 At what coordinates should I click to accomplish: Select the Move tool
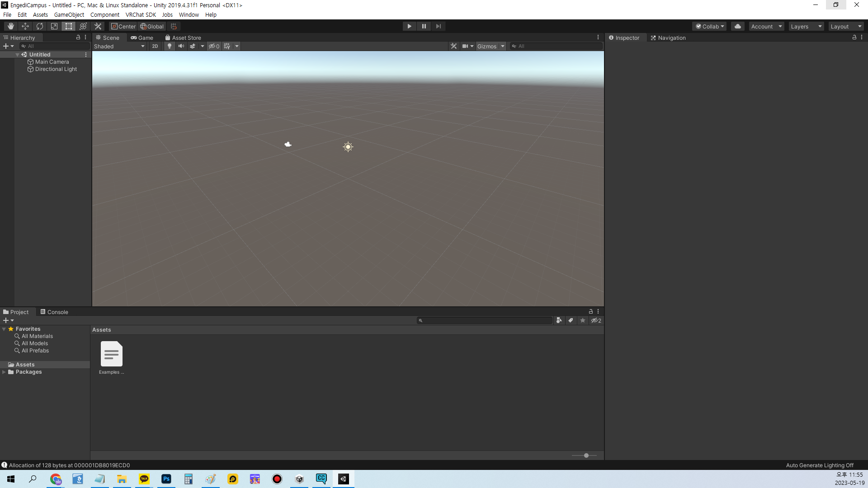[25, 26]
